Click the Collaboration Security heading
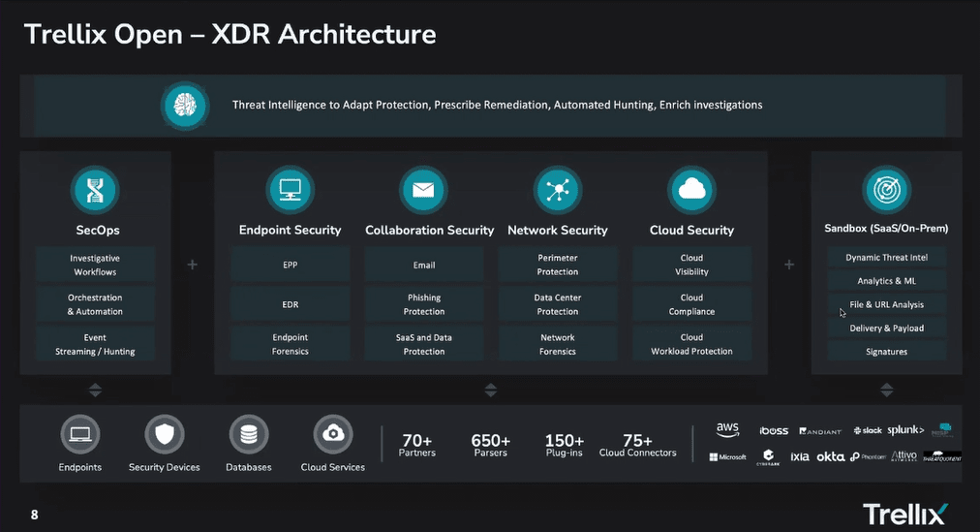980x532 pixels. (429, 230)
